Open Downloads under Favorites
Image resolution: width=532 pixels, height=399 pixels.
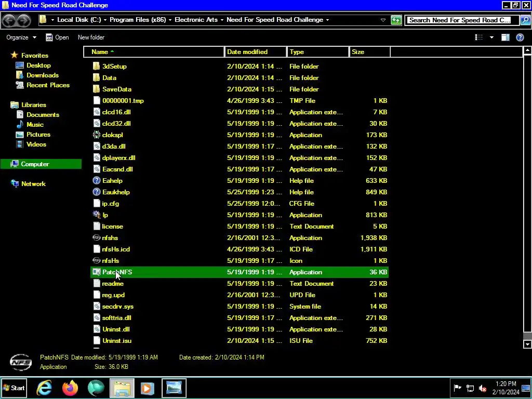(x=43, y=75)
